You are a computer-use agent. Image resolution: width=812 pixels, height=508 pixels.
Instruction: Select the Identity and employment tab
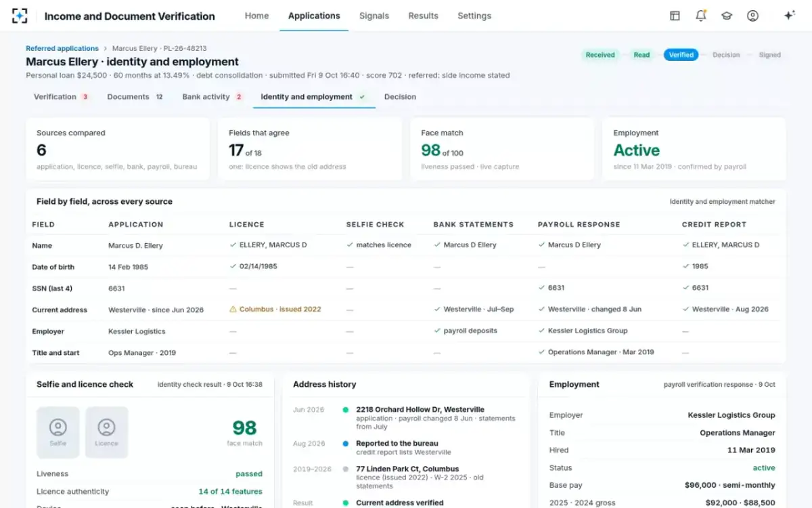pos(314,97)
